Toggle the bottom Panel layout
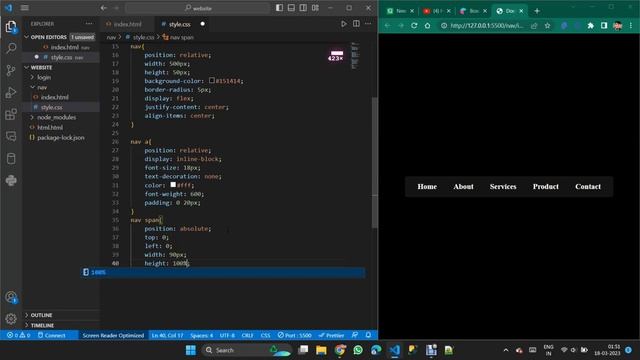The image size is (640, 360). pyautogui.click(x=291, y=8)
